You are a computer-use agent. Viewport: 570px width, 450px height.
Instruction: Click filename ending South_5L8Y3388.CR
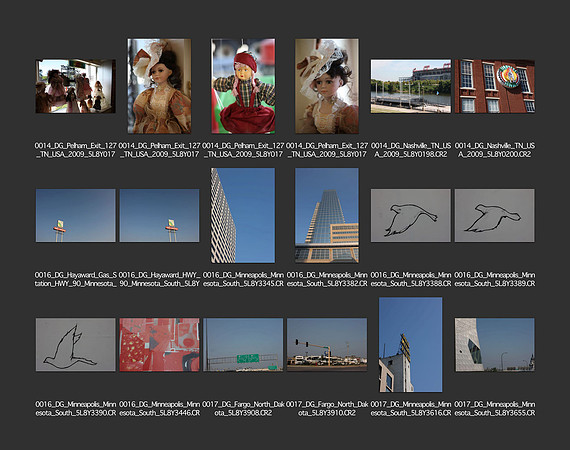tap(411, 279)
